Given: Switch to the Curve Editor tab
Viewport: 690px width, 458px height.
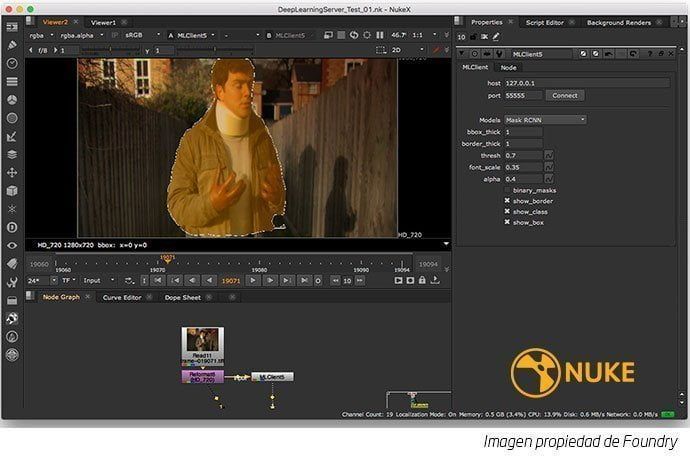Looking at the screenshot, I should (x=122, y=297).
